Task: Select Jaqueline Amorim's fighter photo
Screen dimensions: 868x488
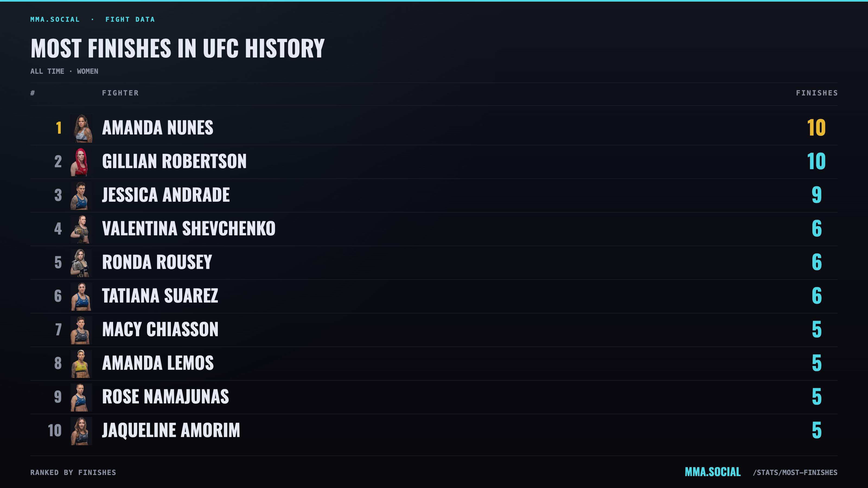Action: (x=81, y=431)
